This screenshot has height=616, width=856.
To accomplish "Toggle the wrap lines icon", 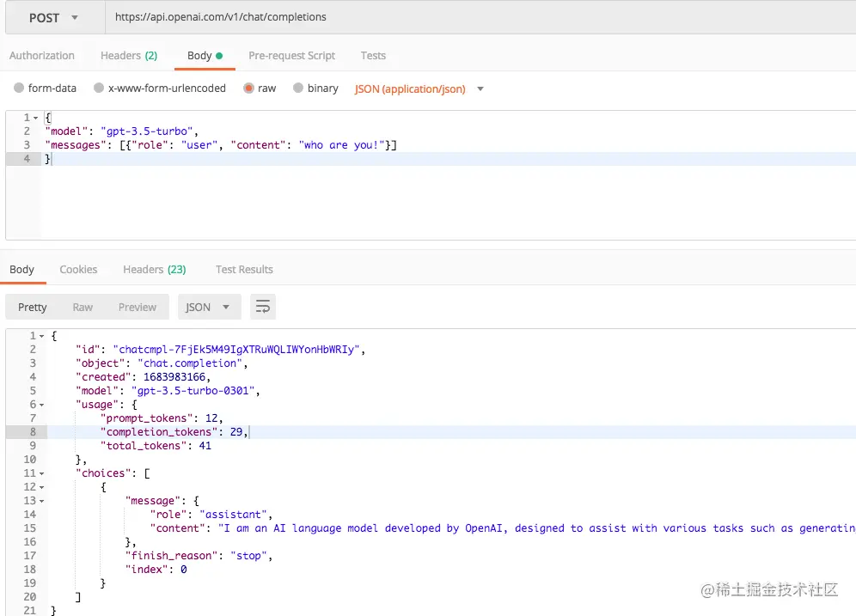I will (263, 308).
